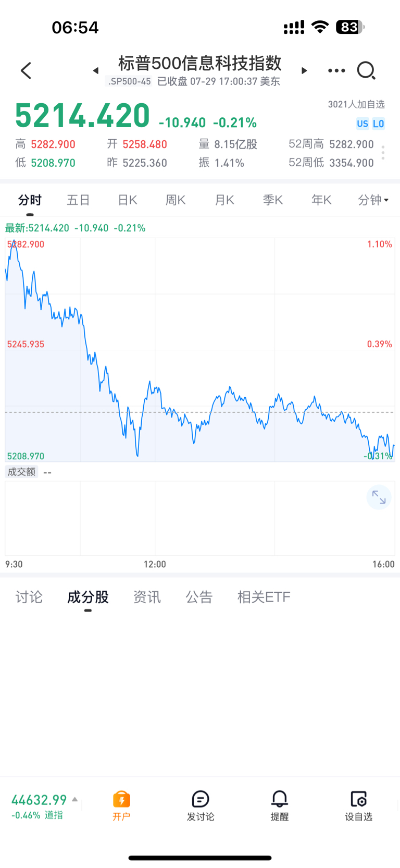Screen dimensions: 400x868
Task: Open the 相关ETF tab
Action: click(x=264, y=597)
